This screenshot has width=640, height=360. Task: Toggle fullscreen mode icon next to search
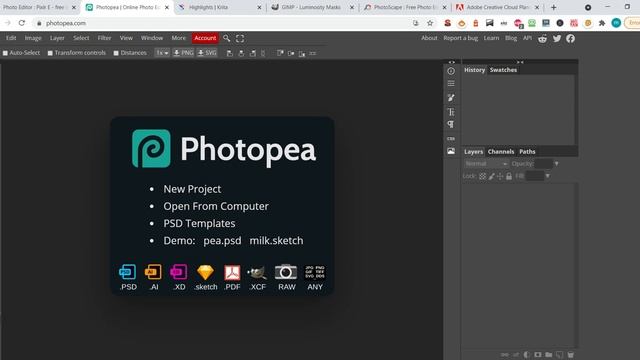(x=240, y=38)
